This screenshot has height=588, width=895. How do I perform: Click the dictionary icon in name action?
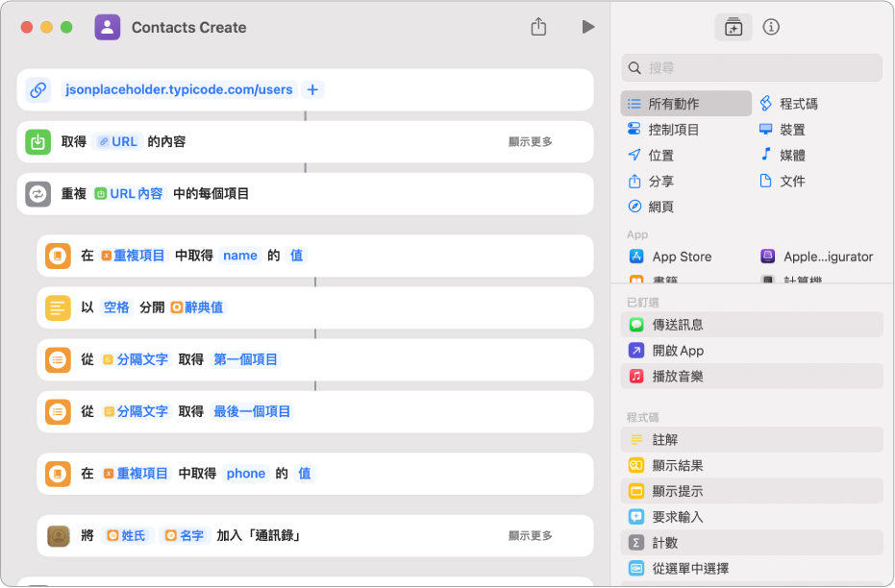coord(58,257)
